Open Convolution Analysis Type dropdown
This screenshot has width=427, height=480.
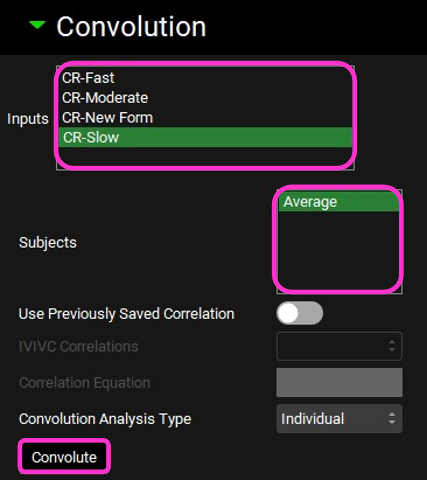point(339,419)
